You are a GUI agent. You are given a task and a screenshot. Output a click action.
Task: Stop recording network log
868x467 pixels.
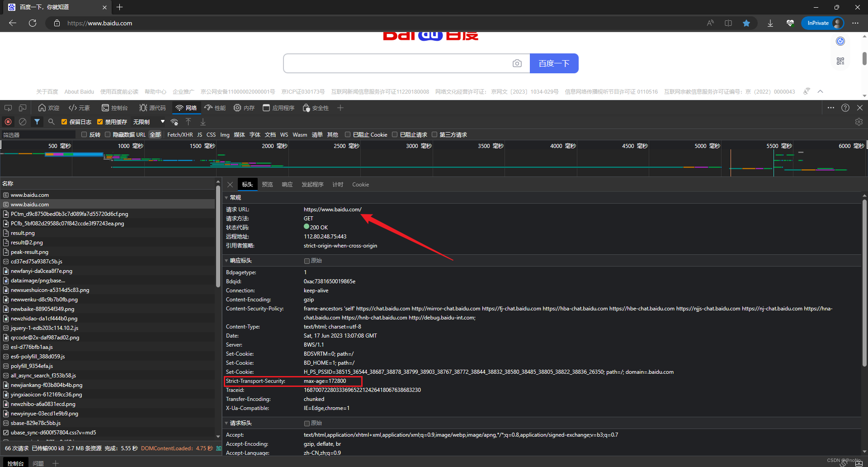pyautogui.click(x=8, y=122)
